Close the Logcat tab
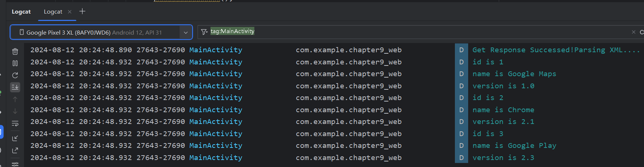The image size is (644, 167). [70, 12]
